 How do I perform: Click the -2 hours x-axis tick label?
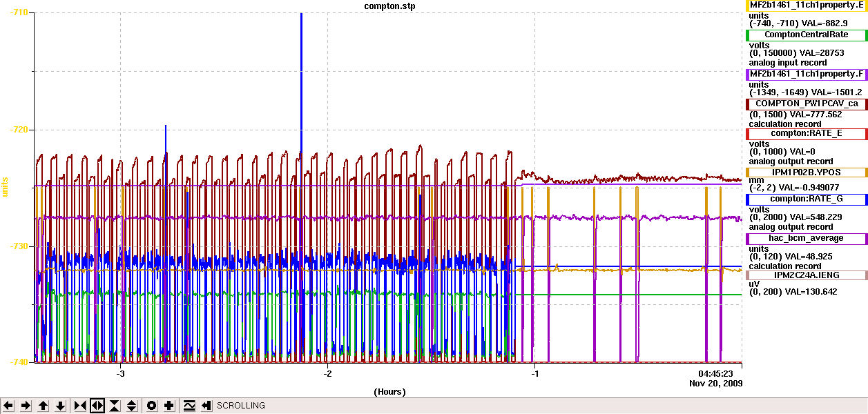[x=328, y=373]
